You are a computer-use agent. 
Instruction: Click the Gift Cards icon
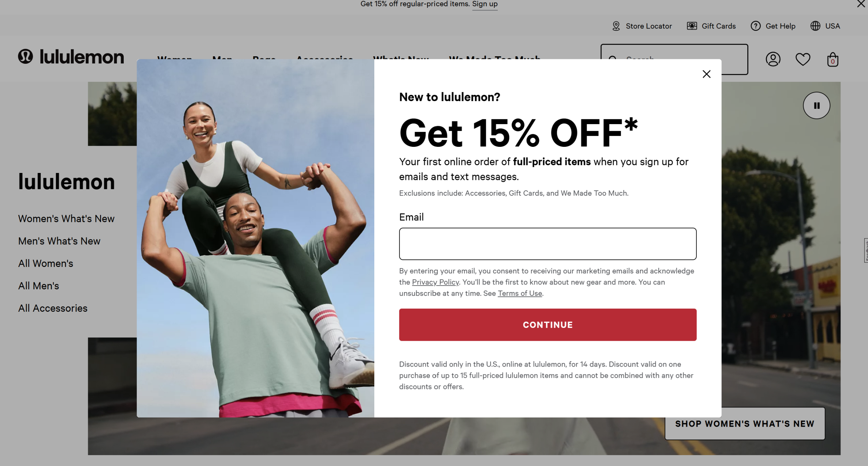(x=692, y=26)
